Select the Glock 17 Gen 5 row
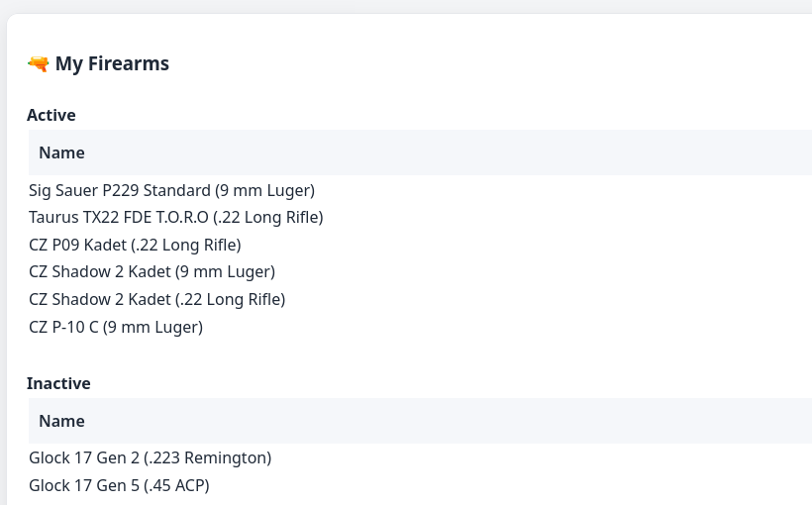The height and width of the screenshot is (505, 812). tap(84, 485)
